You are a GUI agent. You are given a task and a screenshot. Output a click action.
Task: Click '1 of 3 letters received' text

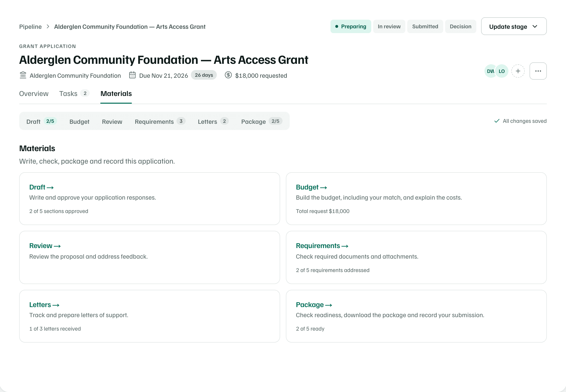(x=55, y=329)
